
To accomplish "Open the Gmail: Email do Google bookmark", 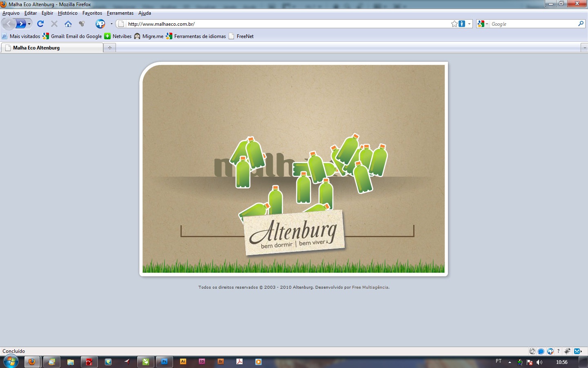I will tap(72, 36).
